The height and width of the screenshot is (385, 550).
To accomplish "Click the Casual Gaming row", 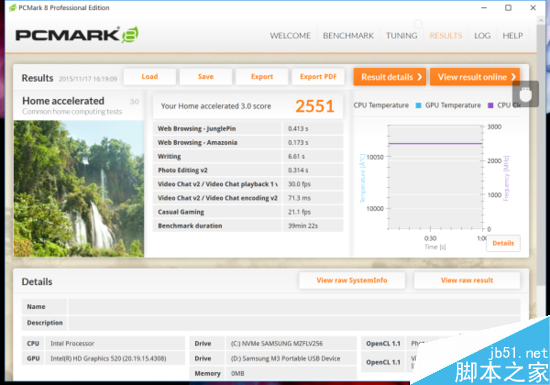I will pyautogui.click(x=248, y=212).
